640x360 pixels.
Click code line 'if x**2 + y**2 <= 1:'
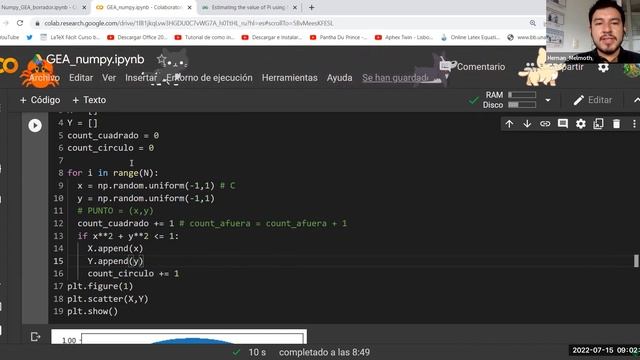click(x=128, y=236)
